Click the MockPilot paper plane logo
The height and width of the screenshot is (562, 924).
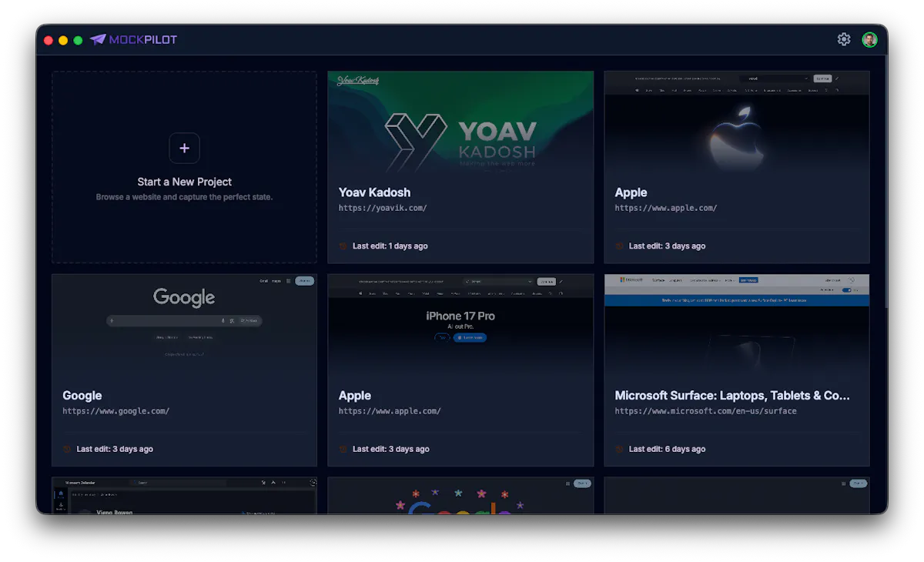98,39
